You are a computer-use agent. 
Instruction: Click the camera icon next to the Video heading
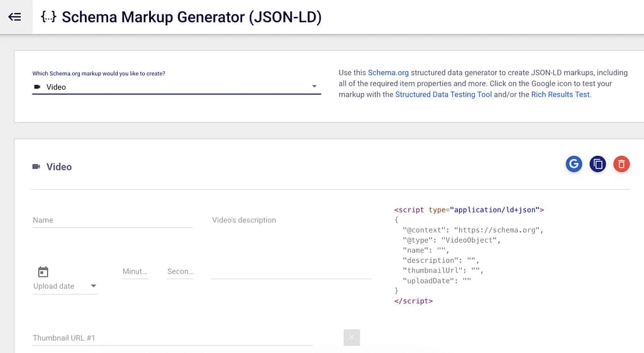36,166
